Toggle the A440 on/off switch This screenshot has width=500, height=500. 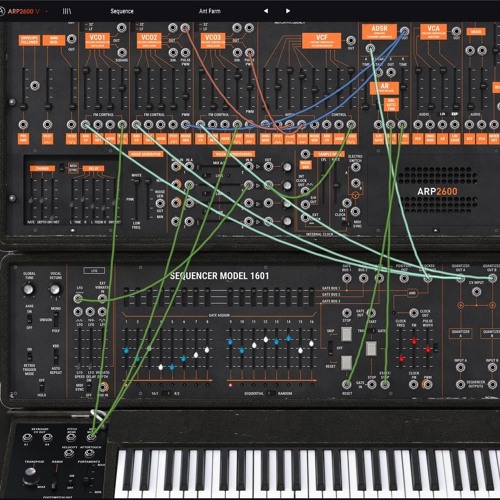tap(30, 319)
